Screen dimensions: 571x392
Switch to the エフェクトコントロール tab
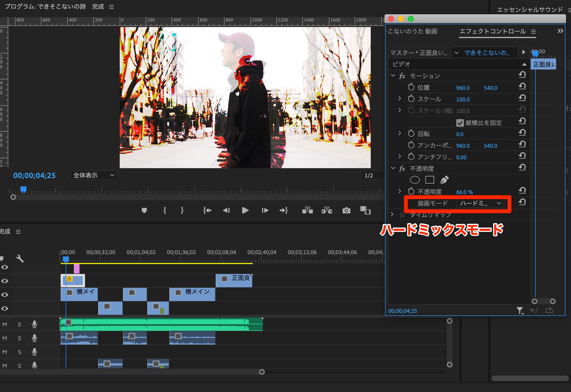(x=493, y=31)
